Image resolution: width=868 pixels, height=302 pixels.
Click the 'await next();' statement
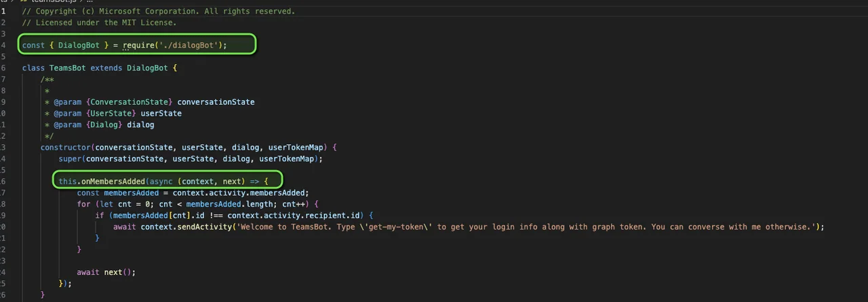[x=106, y=272]
